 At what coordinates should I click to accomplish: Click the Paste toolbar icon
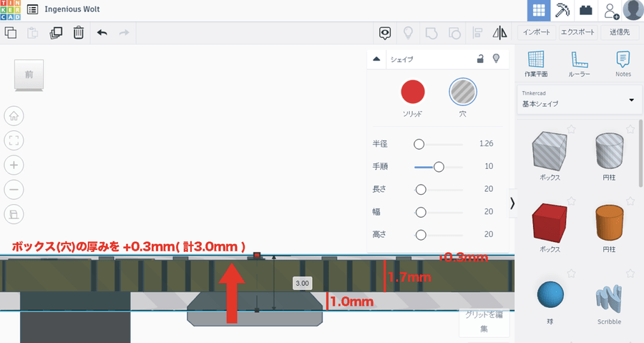click(x=33, y=32)
